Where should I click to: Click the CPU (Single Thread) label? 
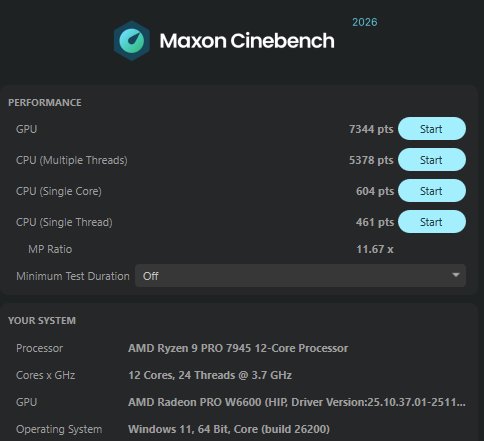(64, 222)
